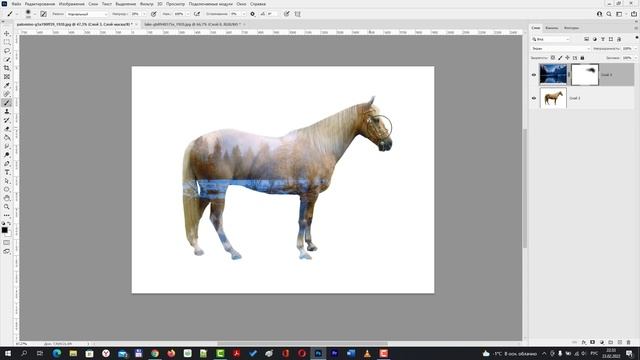Select the Ellipse shape tool
Screen dimensions: 640x360
tap(7, 189)
